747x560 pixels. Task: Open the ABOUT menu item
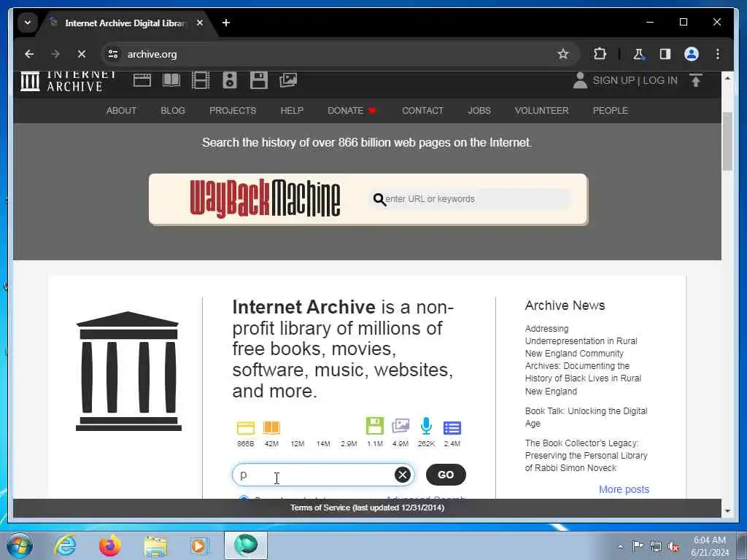pos(121,111)
